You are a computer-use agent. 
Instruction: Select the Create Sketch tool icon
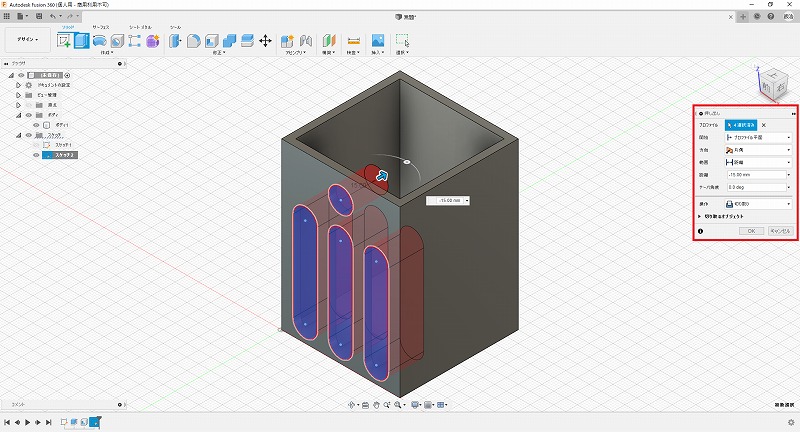(64, 41)
